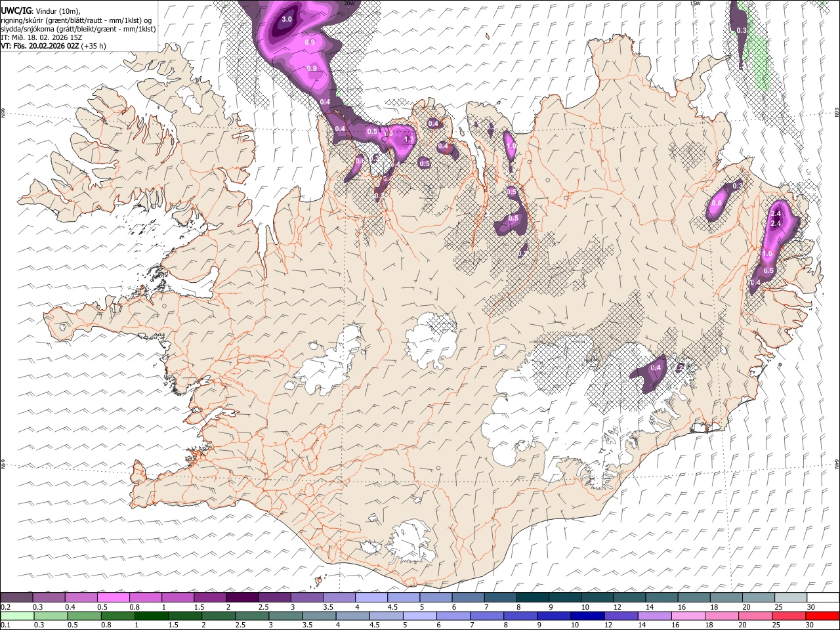Select the 'slydda/snjókoma' description line

78,29
